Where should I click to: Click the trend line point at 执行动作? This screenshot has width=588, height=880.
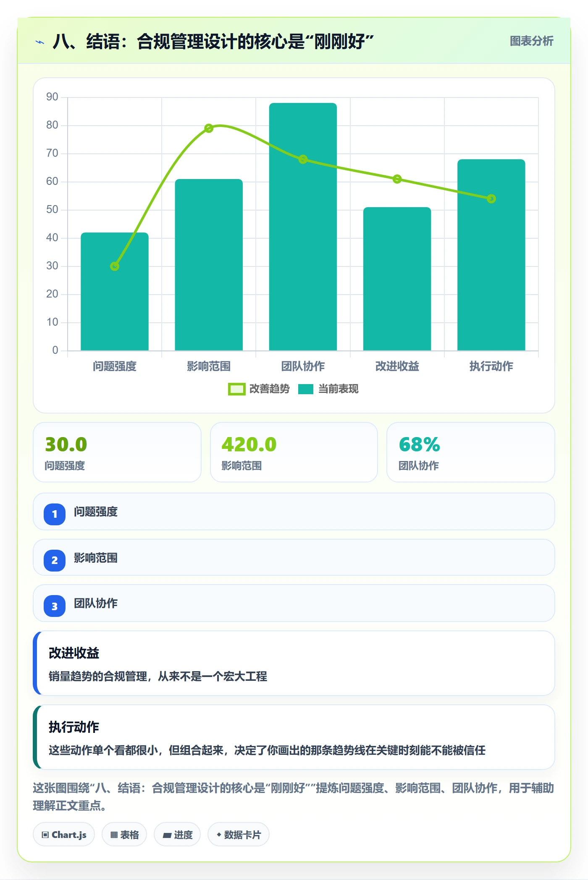pos(491,199)
